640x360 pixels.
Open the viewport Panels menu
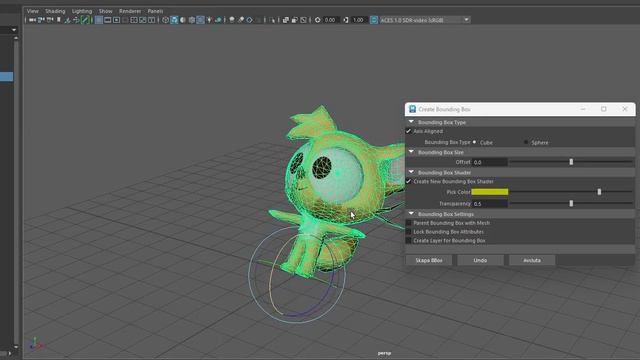pos(155,11)
